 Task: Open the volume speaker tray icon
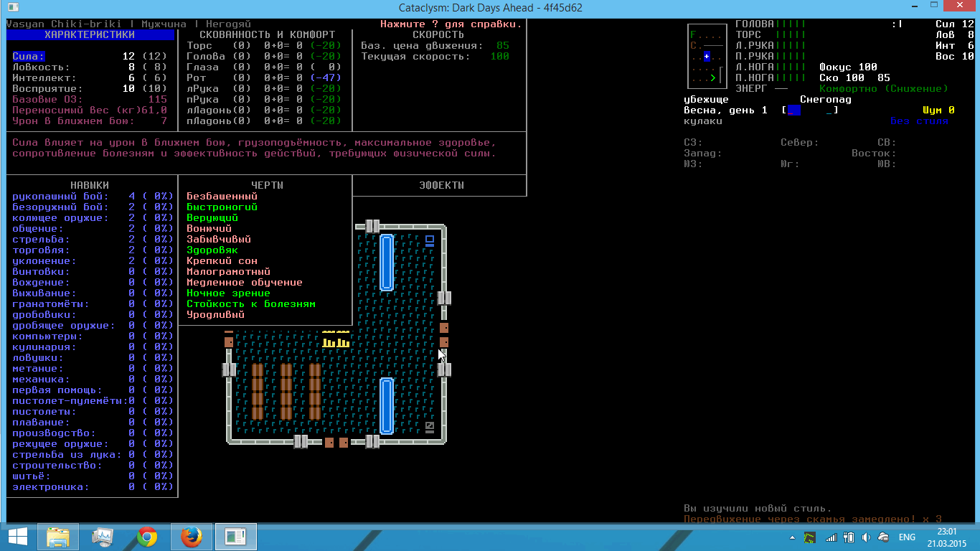pos(866,537)
